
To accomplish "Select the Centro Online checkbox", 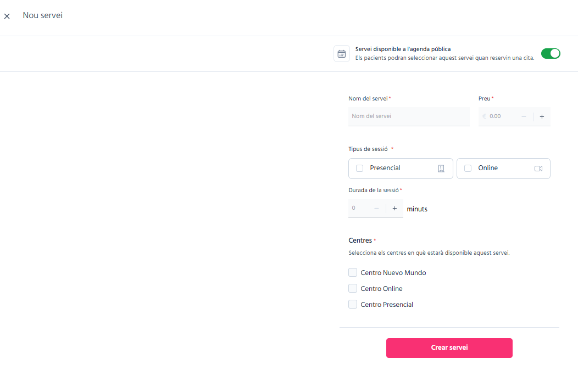I will point(353,288).
